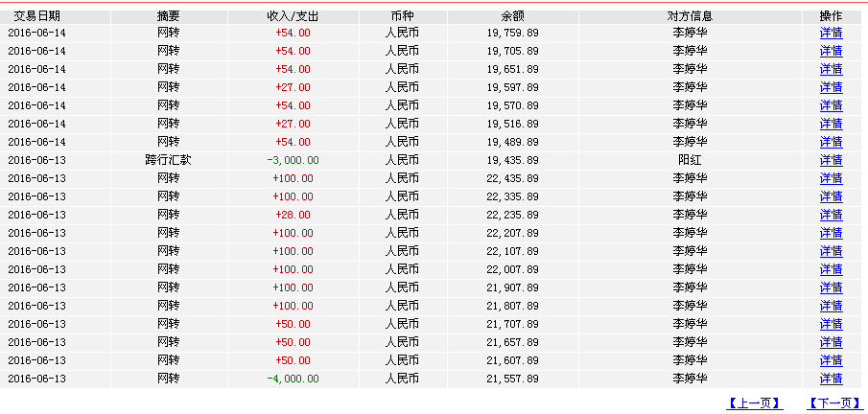
Task: Open 详情 for the 19,489.89 balance row
Action: pos(831,142)
